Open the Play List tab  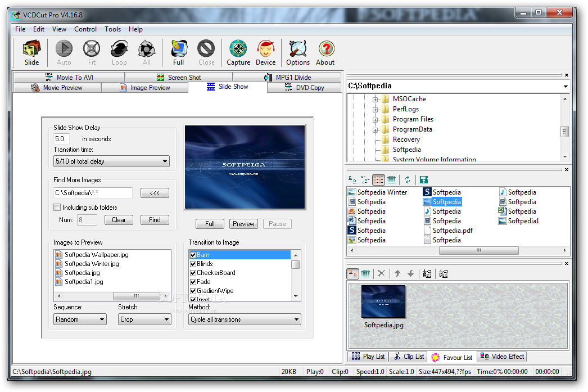coord(368,357)
